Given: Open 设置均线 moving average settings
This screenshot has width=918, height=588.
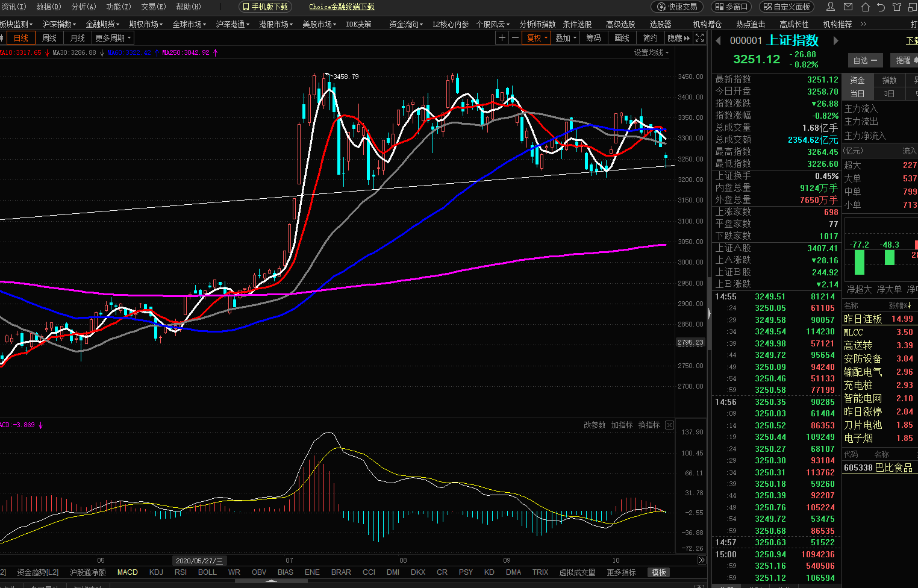Looking at the screenshot, I should coord(651,52).
